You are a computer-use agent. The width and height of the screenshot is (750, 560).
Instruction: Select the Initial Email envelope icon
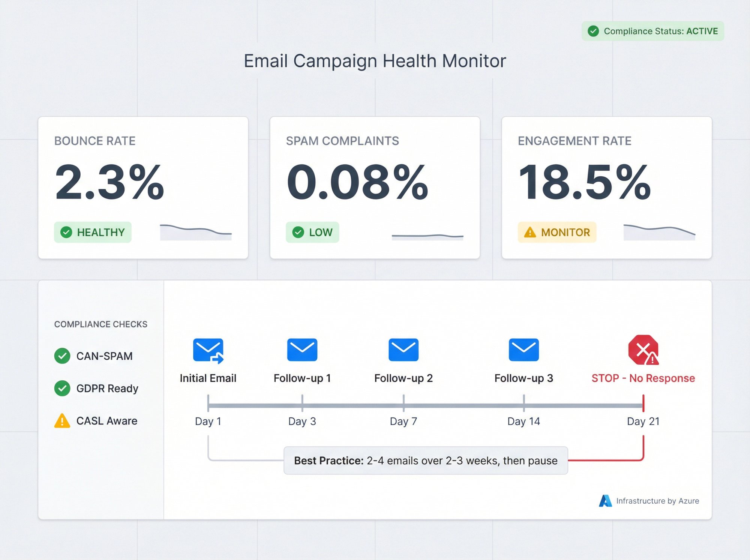pyautogui.click(x=208, y=350)
